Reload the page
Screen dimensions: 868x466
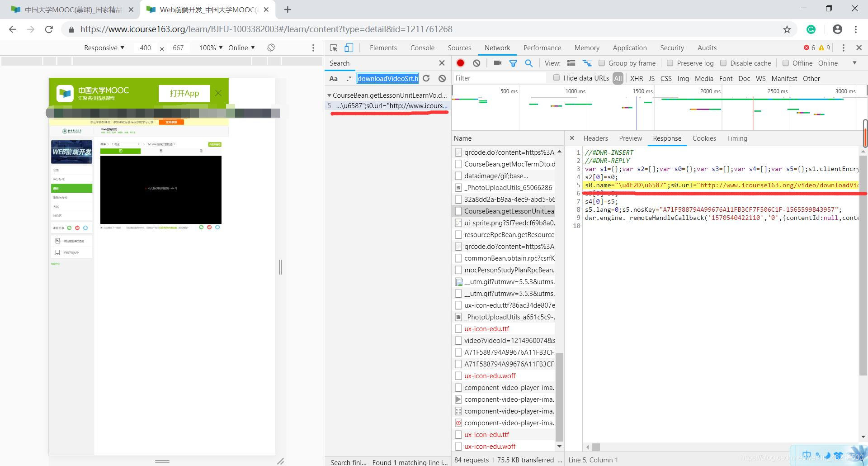49,29
